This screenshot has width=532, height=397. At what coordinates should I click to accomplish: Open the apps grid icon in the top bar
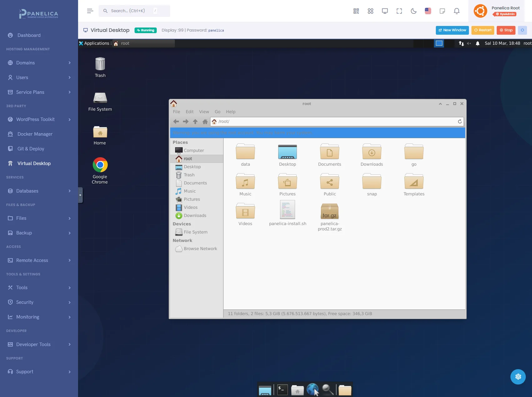pyautogui.click(x=370, y=11)
